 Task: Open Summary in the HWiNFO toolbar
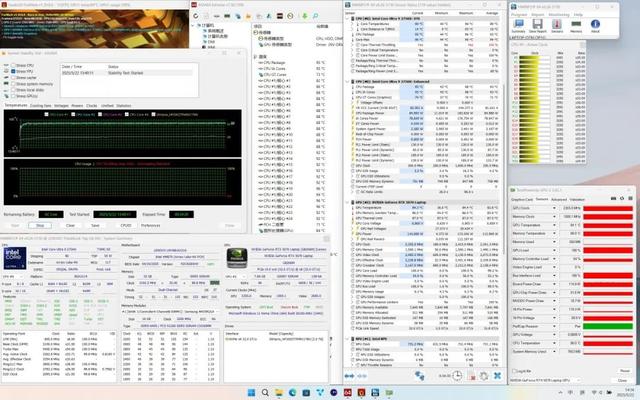[518, 24]
